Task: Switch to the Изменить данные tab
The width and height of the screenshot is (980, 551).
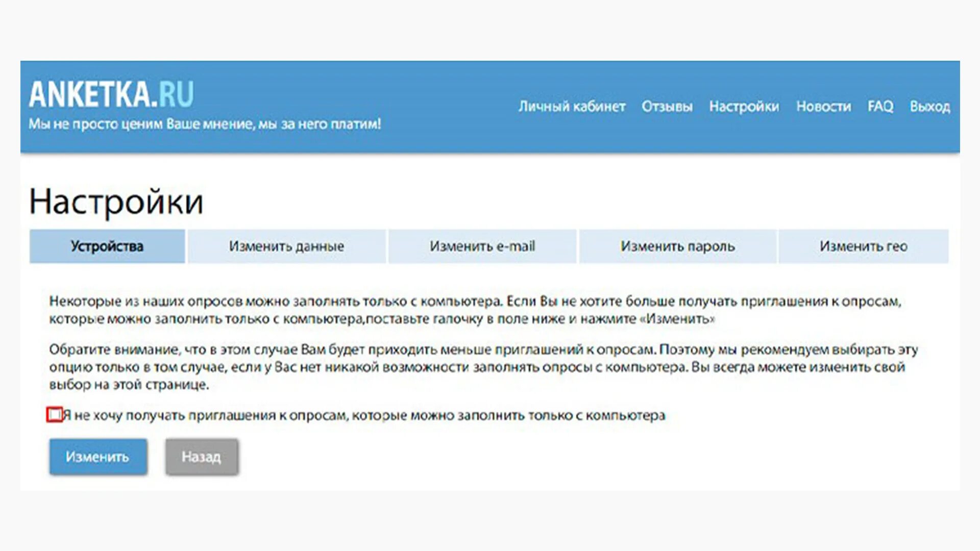Action: pyautogui.click(x=286, y=246)
